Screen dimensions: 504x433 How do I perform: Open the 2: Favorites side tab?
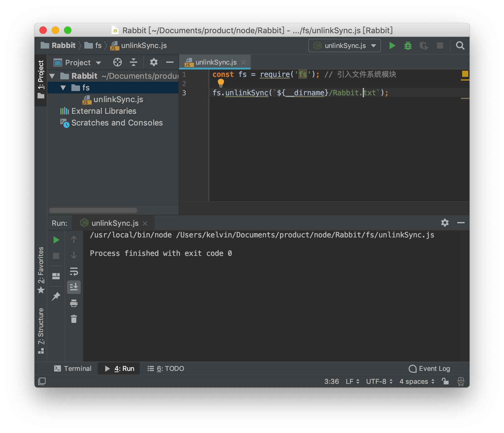41,270
